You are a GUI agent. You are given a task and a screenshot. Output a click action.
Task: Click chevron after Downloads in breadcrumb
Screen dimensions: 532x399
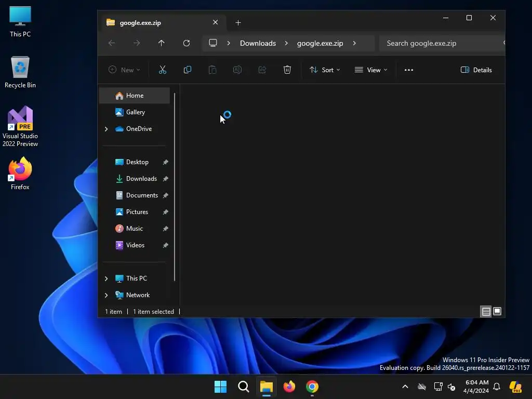[x=286, y=43]
